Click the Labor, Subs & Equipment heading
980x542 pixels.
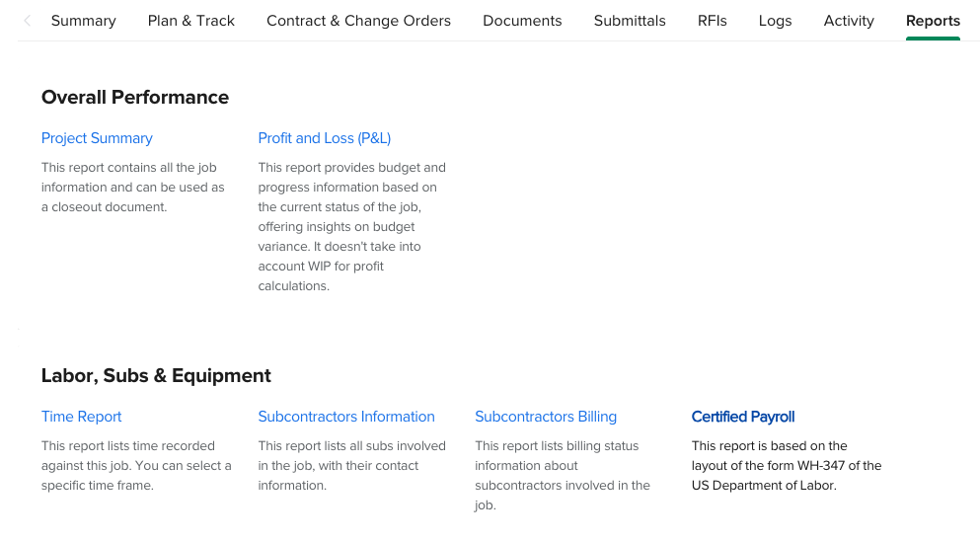tap(156, 375)
